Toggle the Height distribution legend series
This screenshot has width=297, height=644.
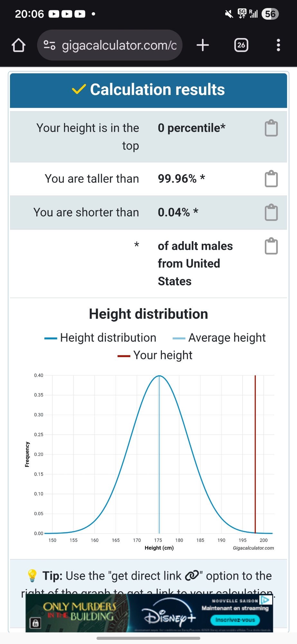click(x=100, y=338)
